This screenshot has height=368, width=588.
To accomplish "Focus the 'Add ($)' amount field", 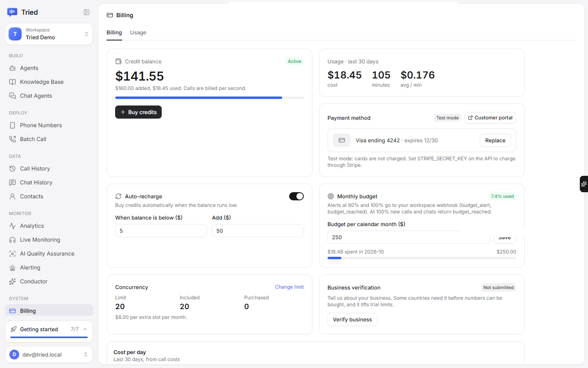I will (x=258, y=231).
